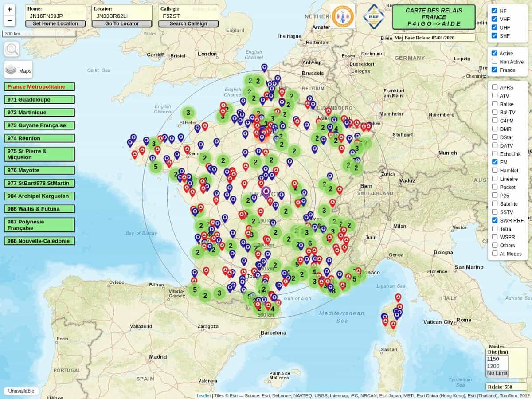Open 975 St Pierre & Miquelon
Image resolution: width=532 pixels, height=399 pixels.
pos(39,154)
